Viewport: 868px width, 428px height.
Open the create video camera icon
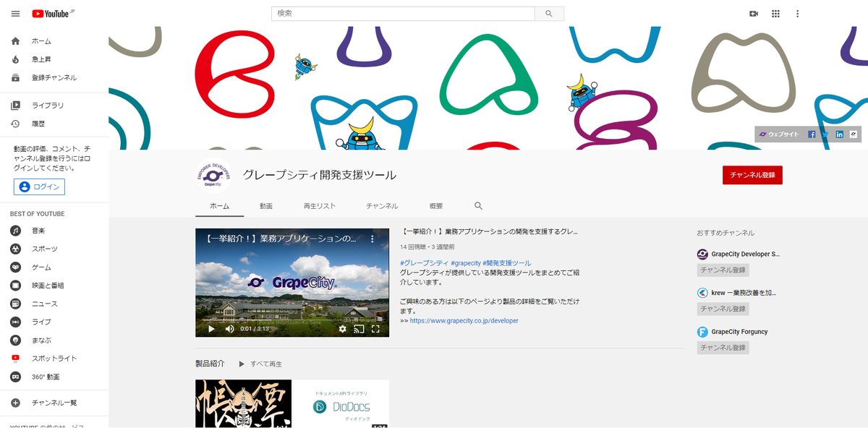(x=754, y=14)
